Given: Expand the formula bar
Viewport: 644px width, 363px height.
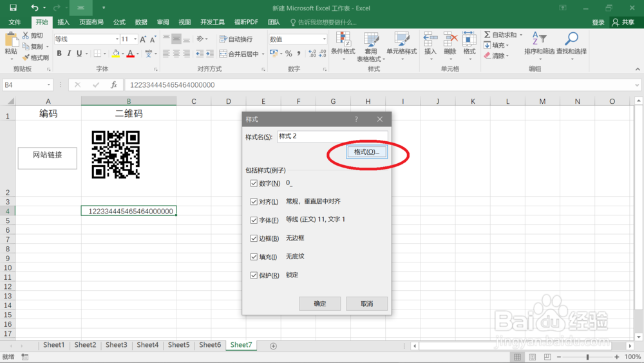Looking at the screenshot, I should [637, 85].
